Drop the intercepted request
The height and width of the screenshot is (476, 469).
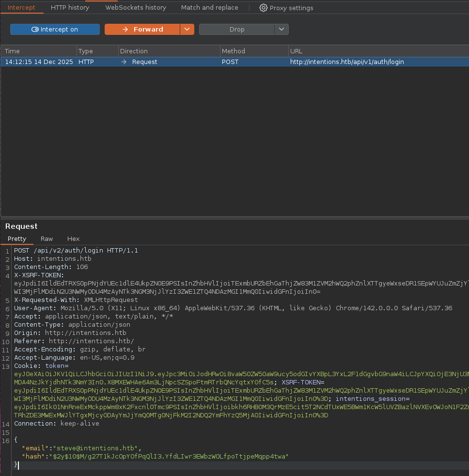(237, 30)
